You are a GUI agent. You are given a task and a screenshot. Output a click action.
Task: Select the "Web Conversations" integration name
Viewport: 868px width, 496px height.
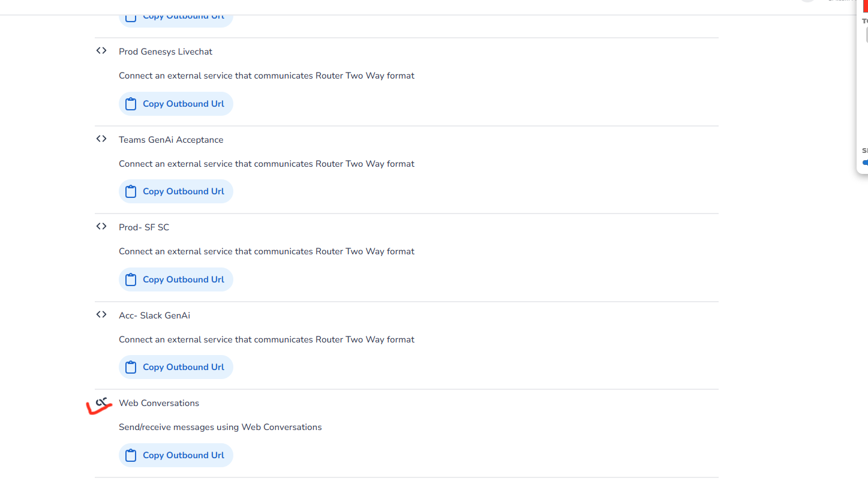159,403
